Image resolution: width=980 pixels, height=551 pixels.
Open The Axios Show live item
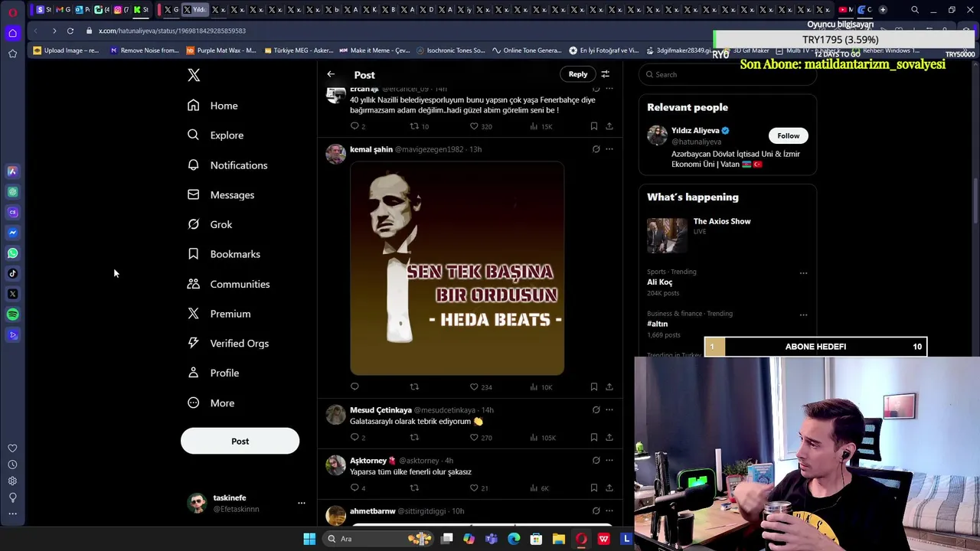(727, 235)
